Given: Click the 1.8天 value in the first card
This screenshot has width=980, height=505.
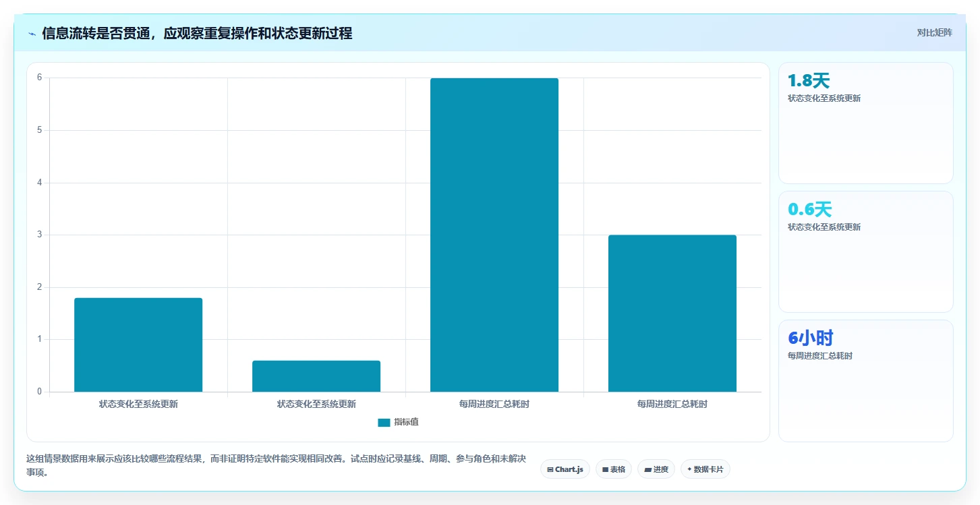Looking at the screenshot, I should click(809, 81).
